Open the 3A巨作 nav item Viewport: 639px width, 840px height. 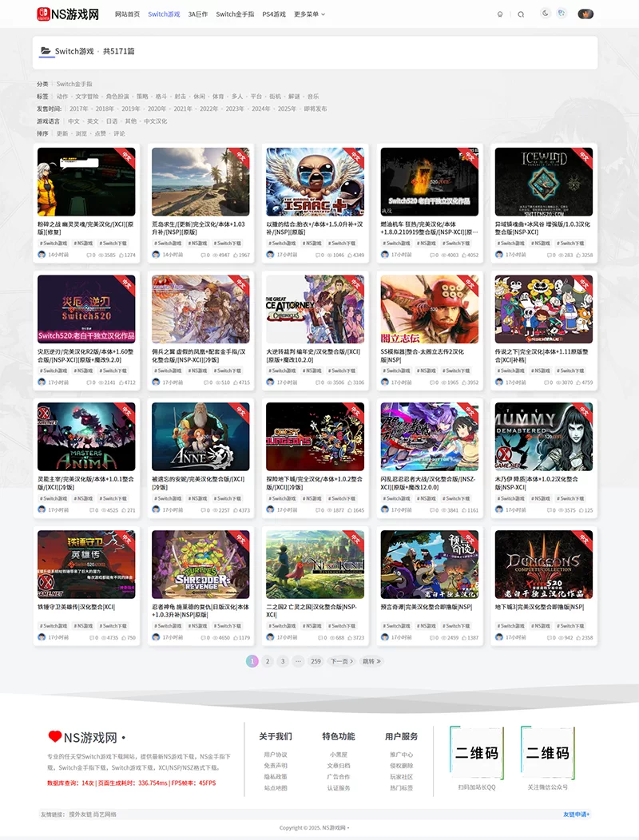198,14
